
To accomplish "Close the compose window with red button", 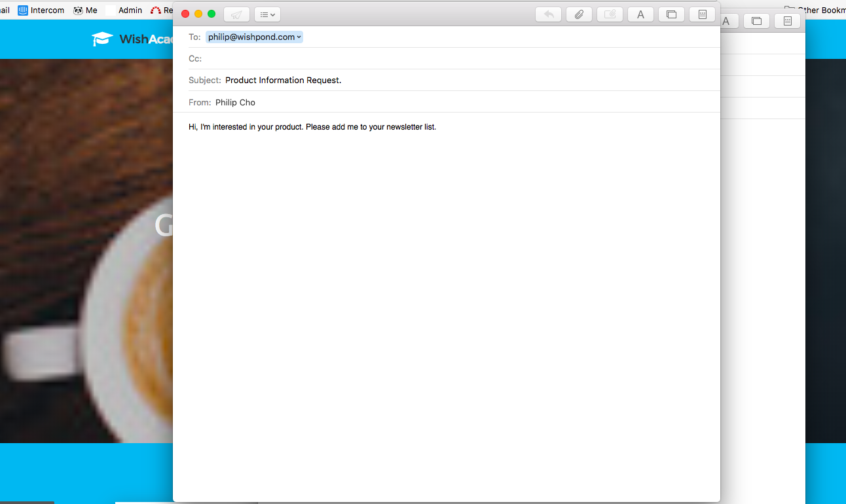I will 185,14.
